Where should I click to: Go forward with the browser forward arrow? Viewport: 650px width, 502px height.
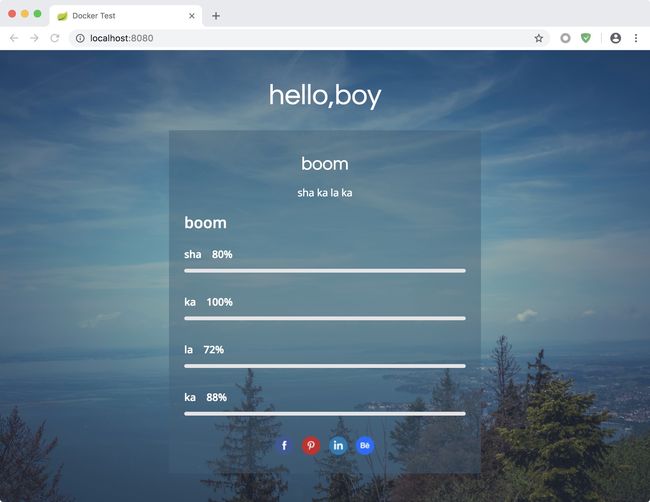point(34,38)
